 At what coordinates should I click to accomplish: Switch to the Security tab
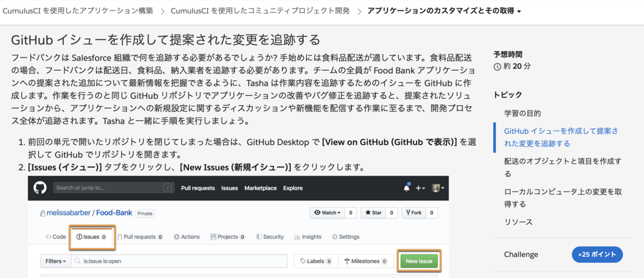pos(270,237)
